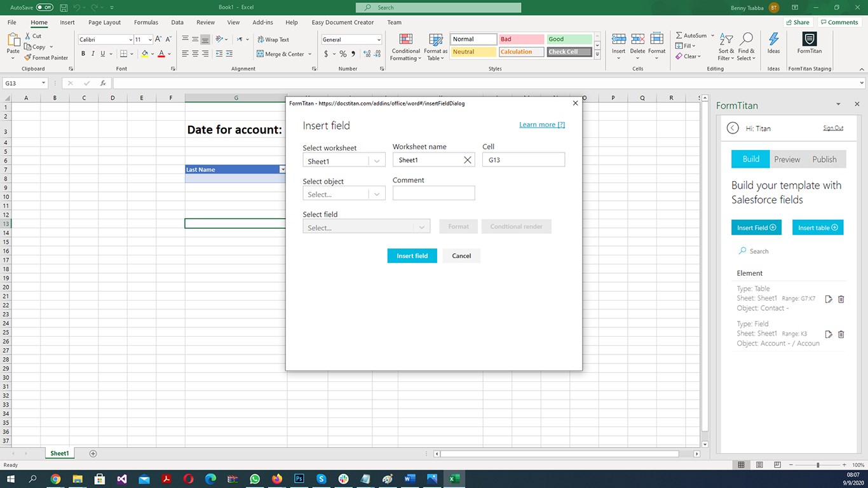Open the Format cells menu

tap(657, 47)
